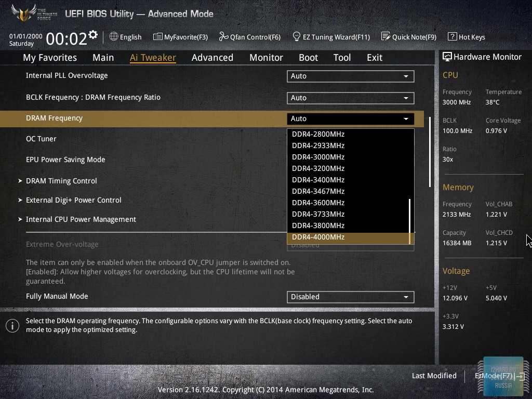Click the Last Modified button
532x399 pixels.
click(434, 376)
